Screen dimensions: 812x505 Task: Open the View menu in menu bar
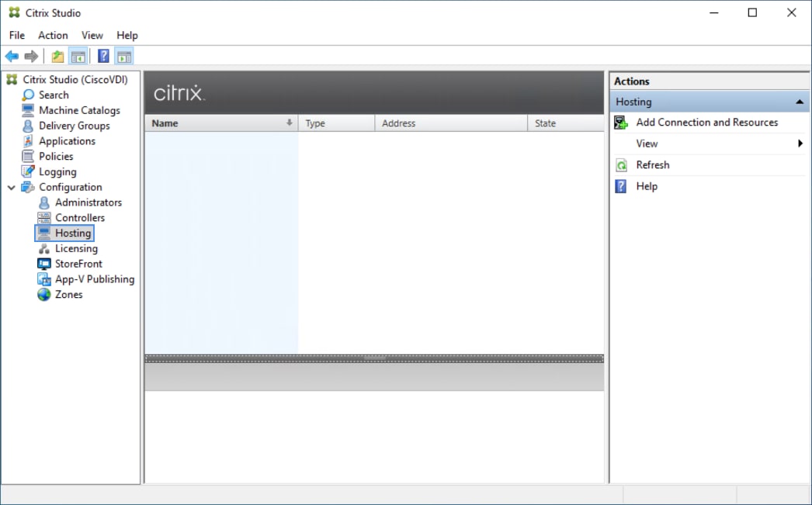pos(92,35)
